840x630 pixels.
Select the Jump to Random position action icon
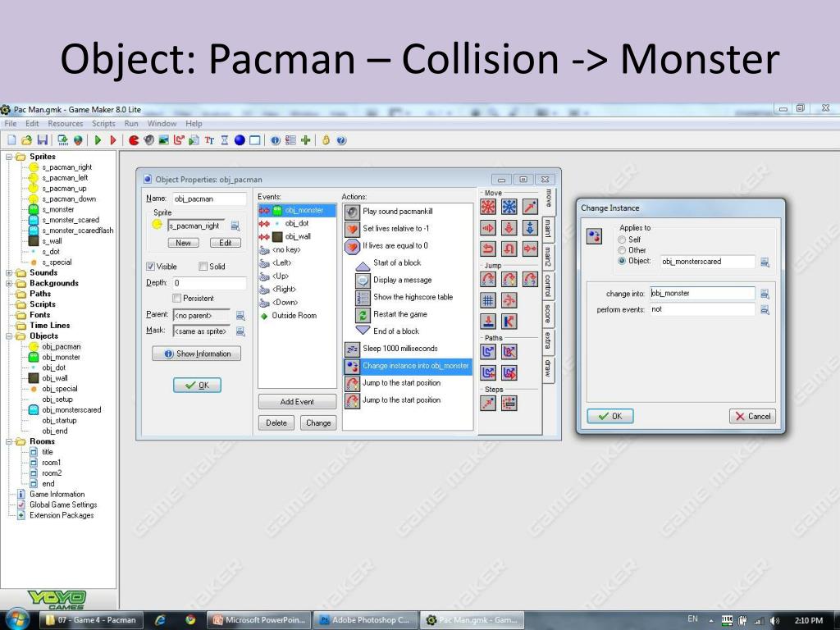click(530, 279)
